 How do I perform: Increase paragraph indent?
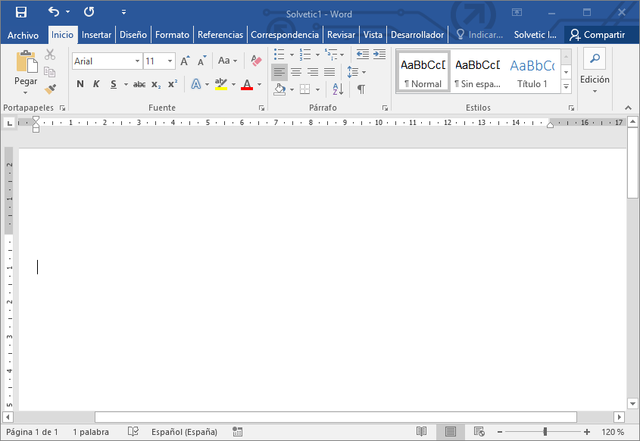coord(379,54)
